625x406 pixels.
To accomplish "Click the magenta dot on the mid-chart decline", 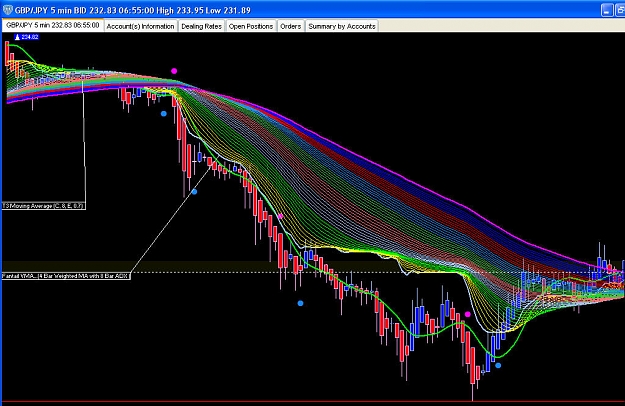I will 280,216.
